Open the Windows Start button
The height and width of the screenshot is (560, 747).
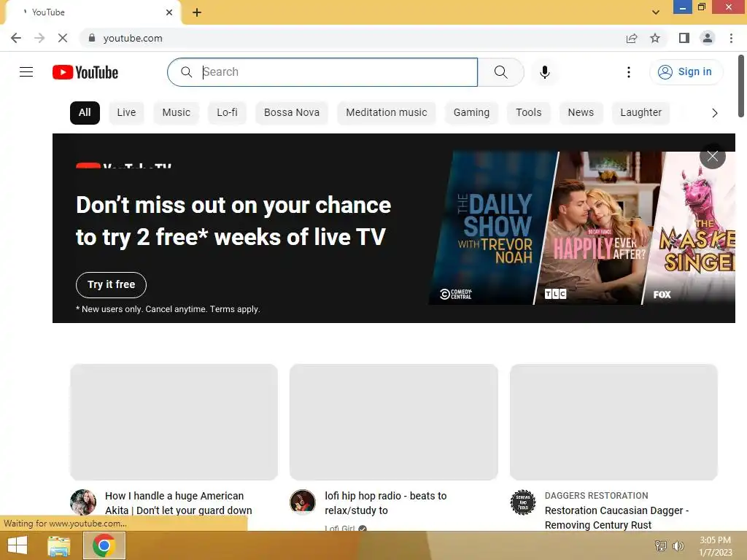pyautogui.click(x=18, y=545)
